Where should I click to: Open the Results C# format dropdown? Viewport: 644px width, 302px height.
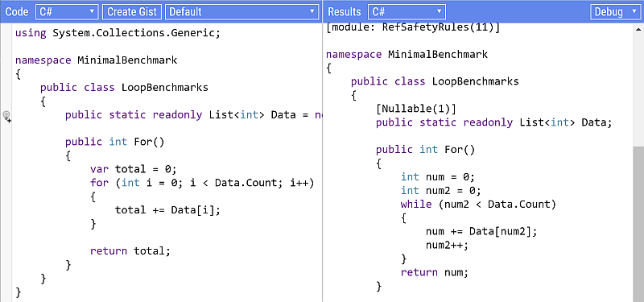pyautogui.click(x=407, y=11)
